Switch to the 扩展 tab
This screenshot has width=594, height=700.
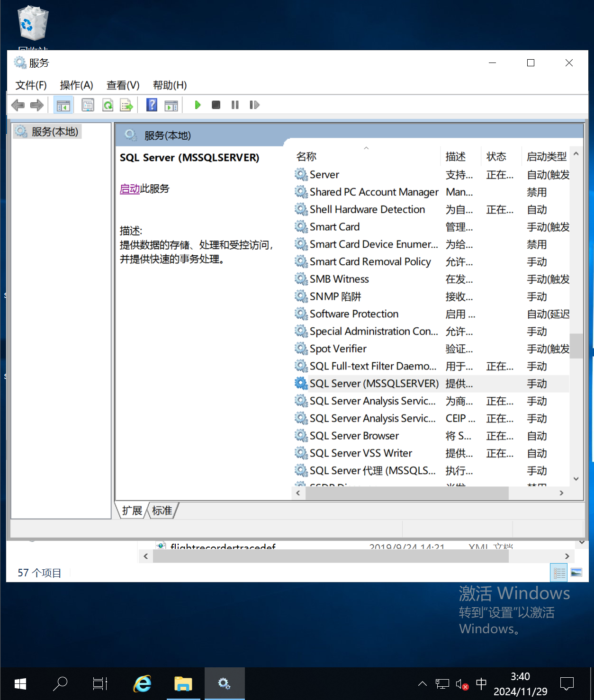(x=132, y=511)
